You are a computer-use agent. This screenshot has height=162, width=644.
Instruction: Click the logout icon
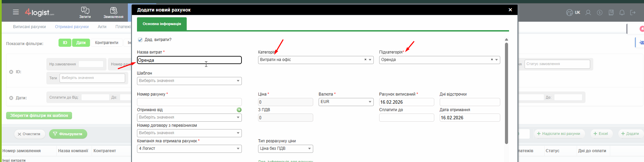[x=633, y=13]
